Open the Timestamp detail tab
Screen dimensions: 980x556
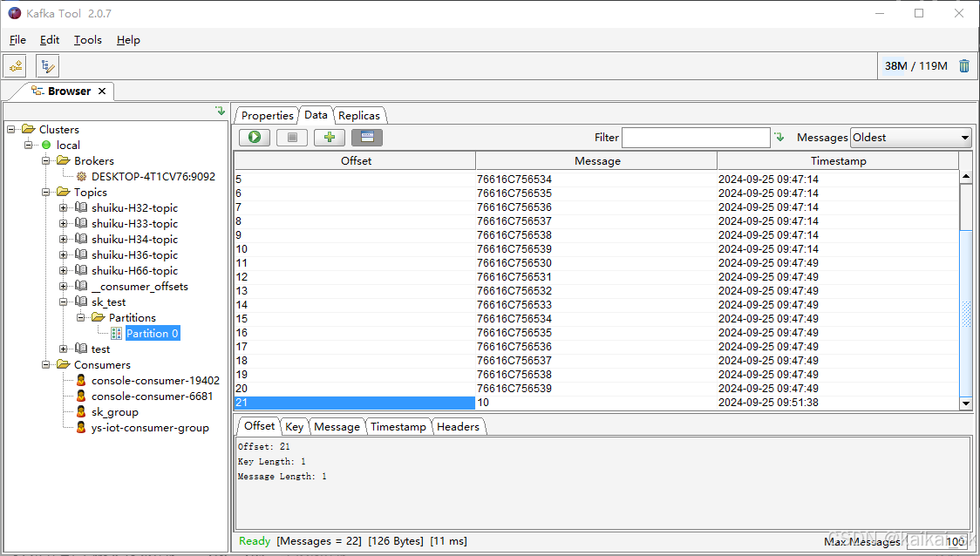click(398, 427)
